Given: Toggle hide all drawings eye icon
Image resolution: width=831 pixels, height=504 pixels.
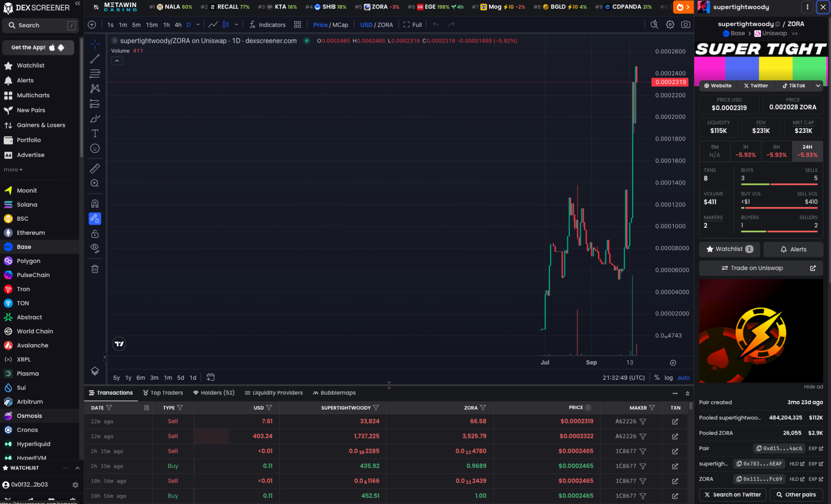Looking at the screenshot, I should click(95, 248).
